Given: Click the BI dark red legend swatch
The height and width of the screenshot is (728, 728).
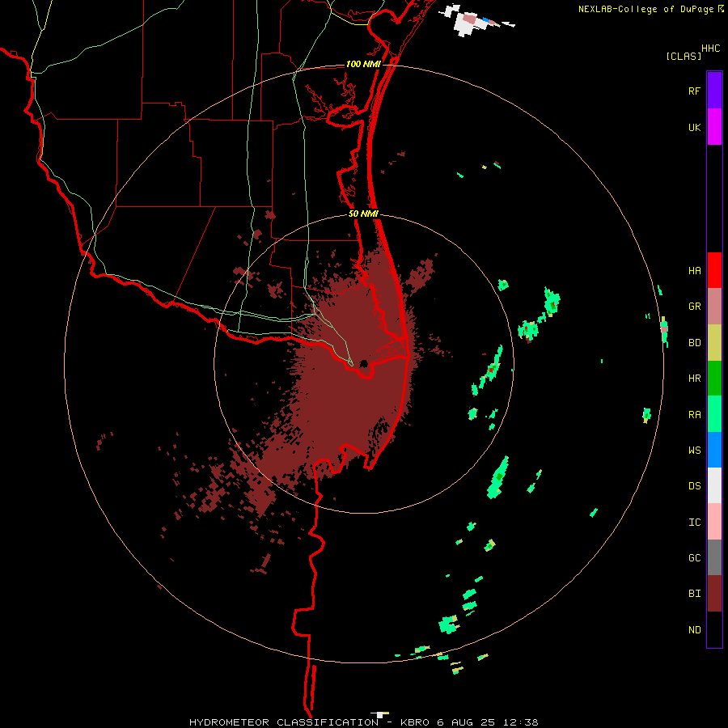Looking at the screenshot, I should pos(714,594).
